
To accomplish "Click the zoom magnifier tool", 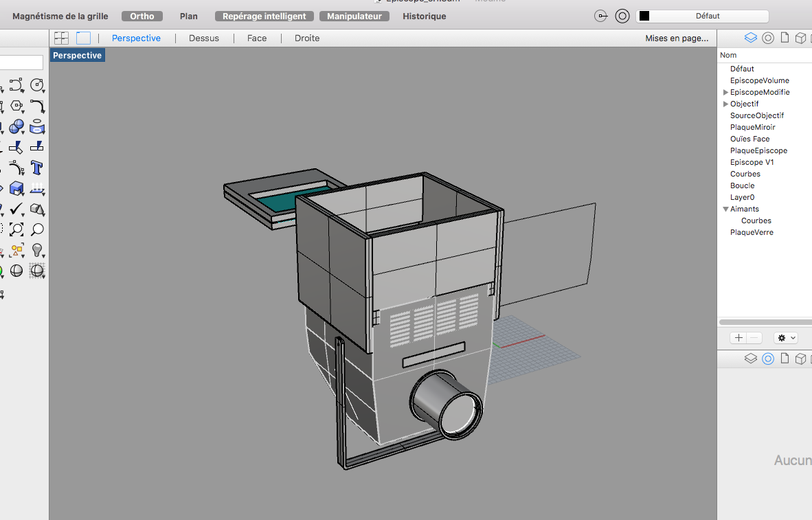I will pyautogui.click(x=37, y=229).
